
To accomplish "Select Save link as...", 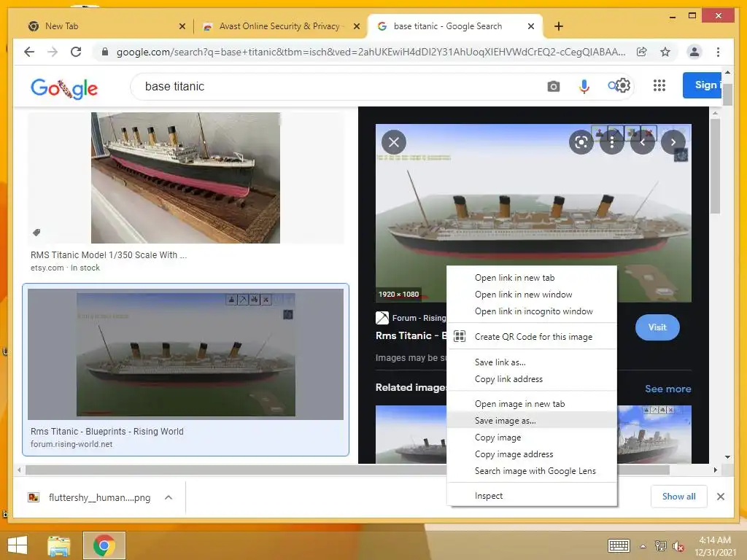I will click(x=532, y=362).
